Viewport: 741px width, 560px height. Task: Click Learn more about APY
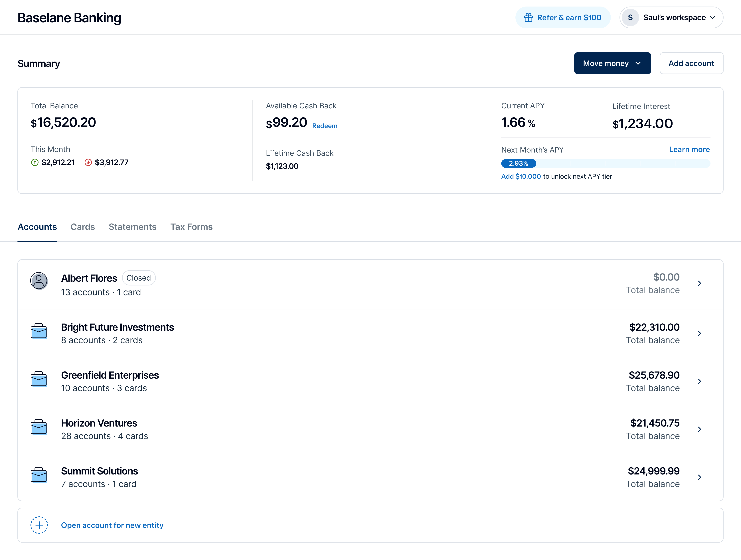689,149
